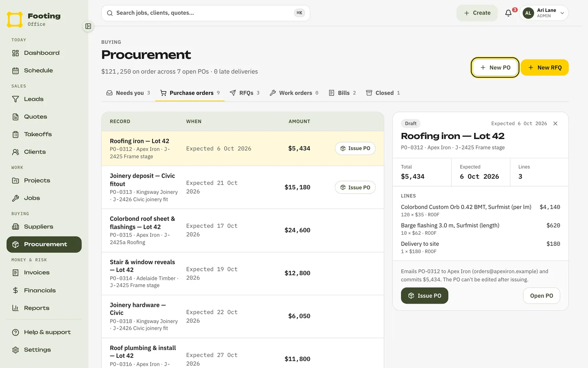Open Invoices from the sidebar
The height and width of the screenshot is (368, 588).
click(44, 273)
